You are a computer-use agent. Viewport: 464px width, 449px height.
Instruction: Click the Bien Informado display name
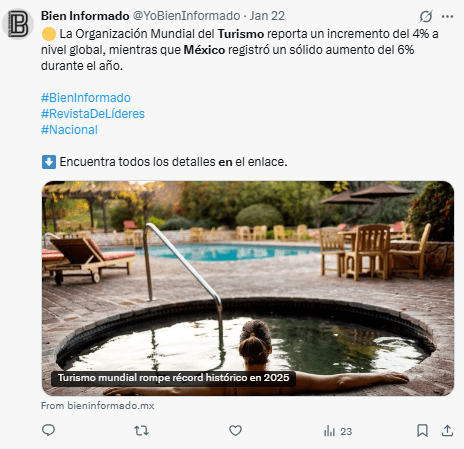[85, 16]
